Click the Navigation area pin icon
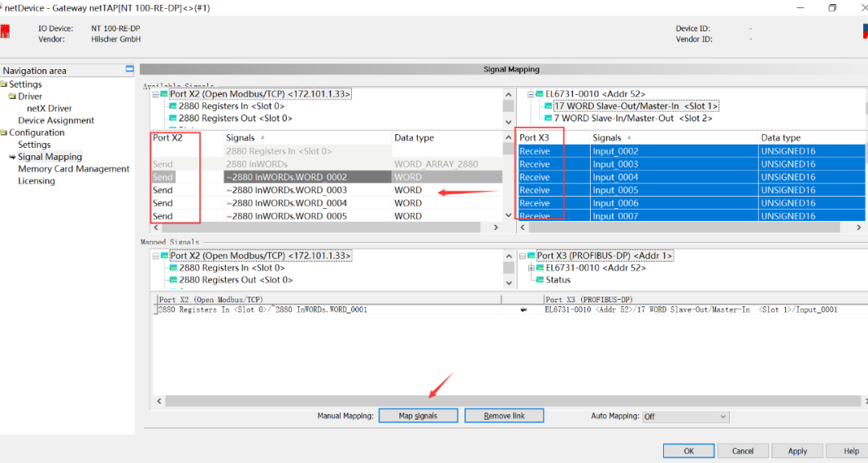868x463 pixels. 129,69
